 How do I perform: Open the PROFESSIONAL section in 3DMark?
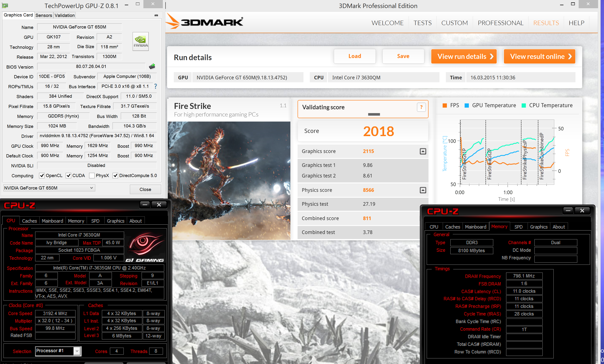coord(501,23)
